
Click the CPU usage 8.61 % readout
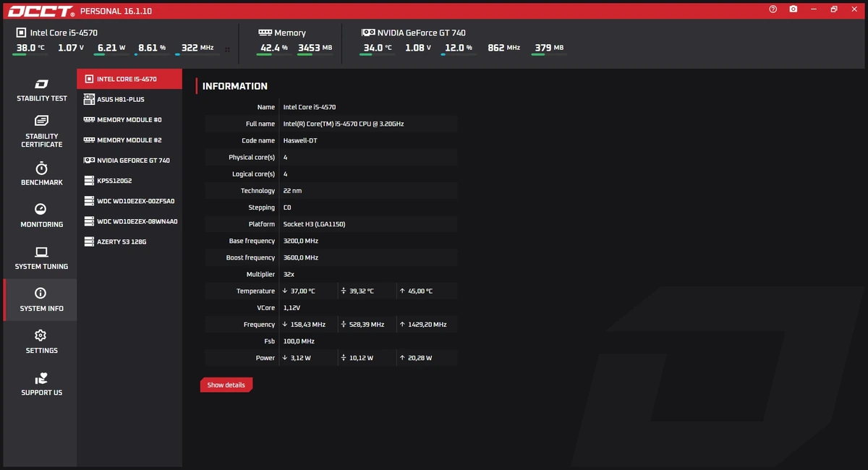coord(152,48)
